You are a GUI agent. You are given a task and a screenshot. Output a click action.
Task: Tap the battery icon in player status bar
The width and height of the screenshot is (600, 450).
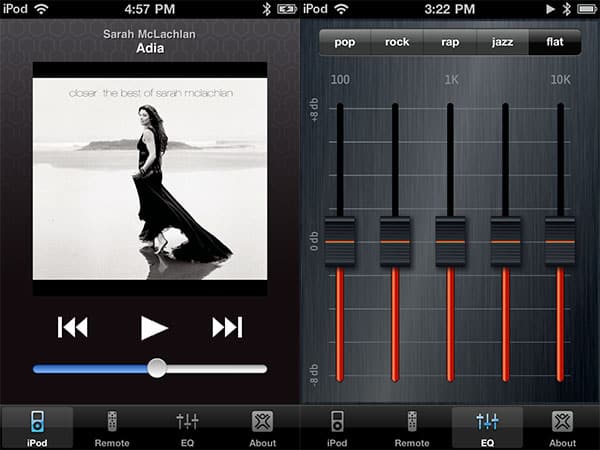(287, 9)
